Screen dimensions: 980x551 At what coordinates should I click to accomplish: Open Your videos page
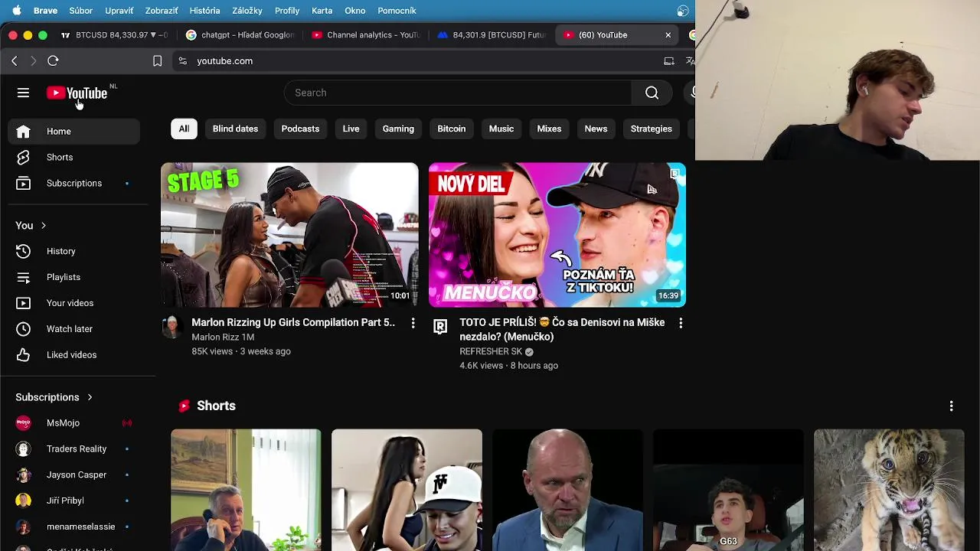(73, 303)
